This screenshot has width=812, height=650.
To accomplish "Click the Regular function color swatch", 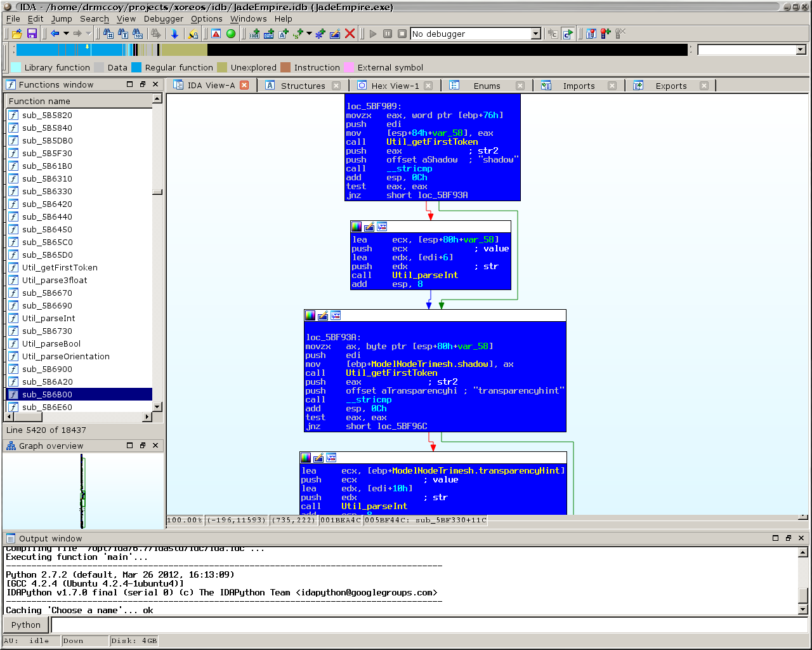I will point(136,67).
